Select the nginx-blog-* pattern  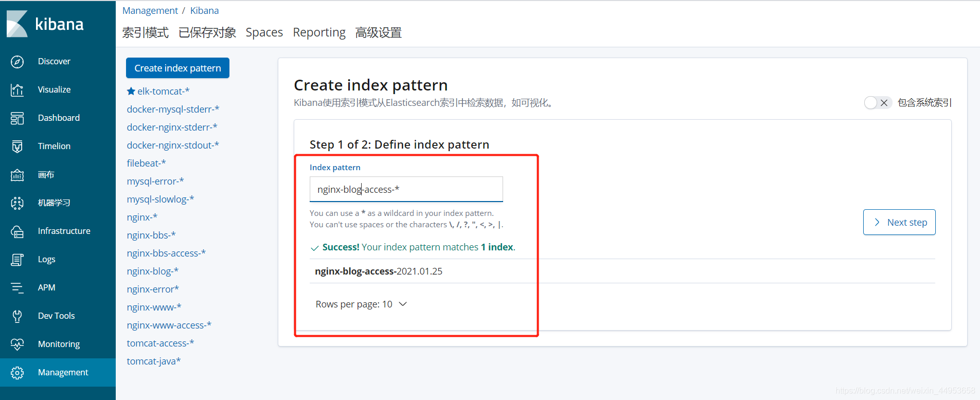(x=152, y=271)
